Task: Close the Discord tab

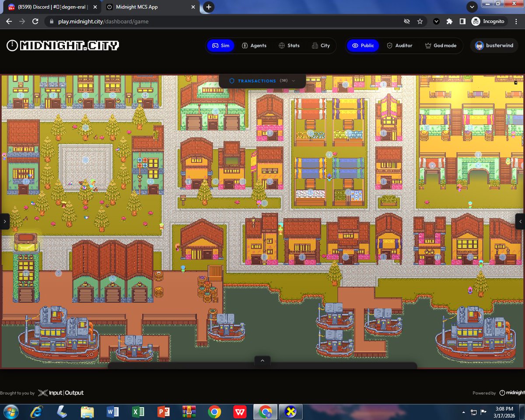Action: [x=95, y=7]
